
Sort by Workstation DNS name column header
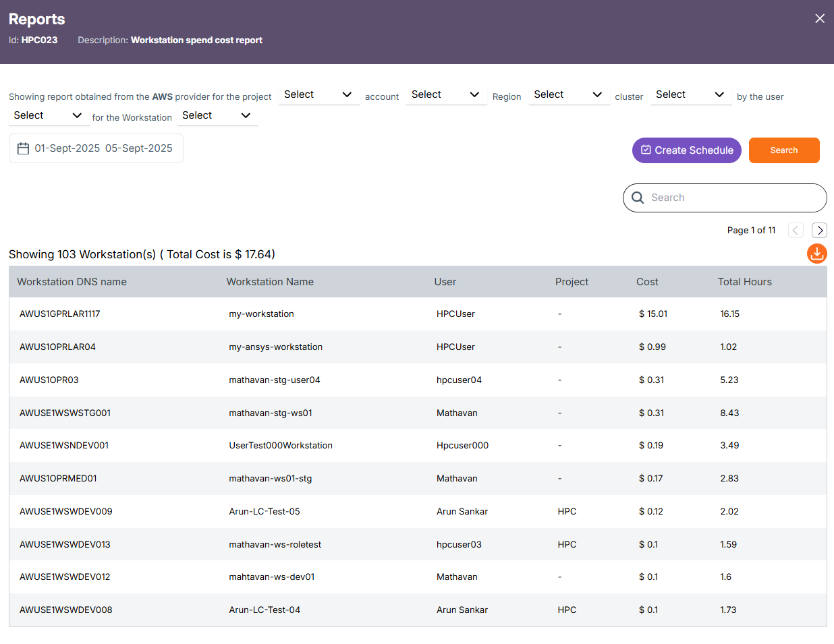tap(72, 282)
